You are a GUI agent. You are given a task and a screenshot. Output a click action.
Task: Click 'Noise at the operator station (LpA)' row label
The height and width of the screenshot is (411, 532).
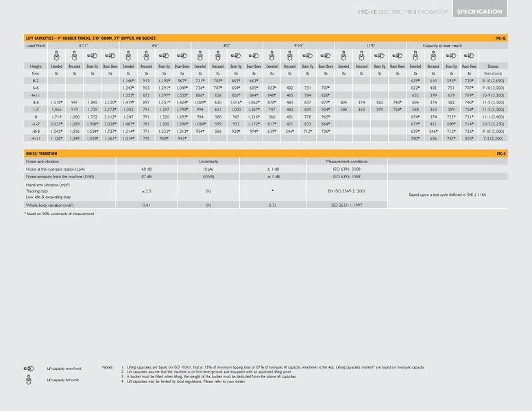point(56,169)
